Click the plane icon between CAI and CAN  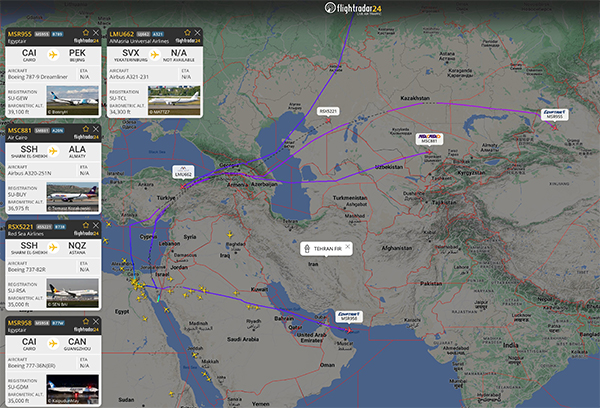[53, 344]
